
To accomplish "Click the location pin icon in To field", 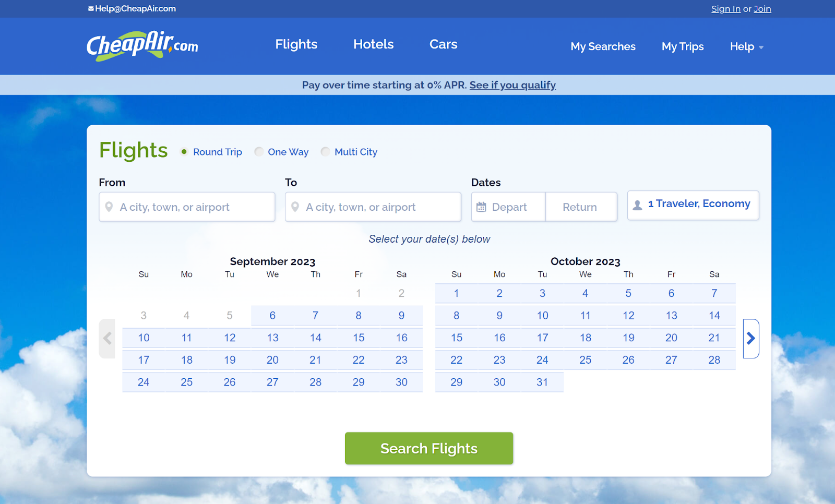I will [295, 207].
